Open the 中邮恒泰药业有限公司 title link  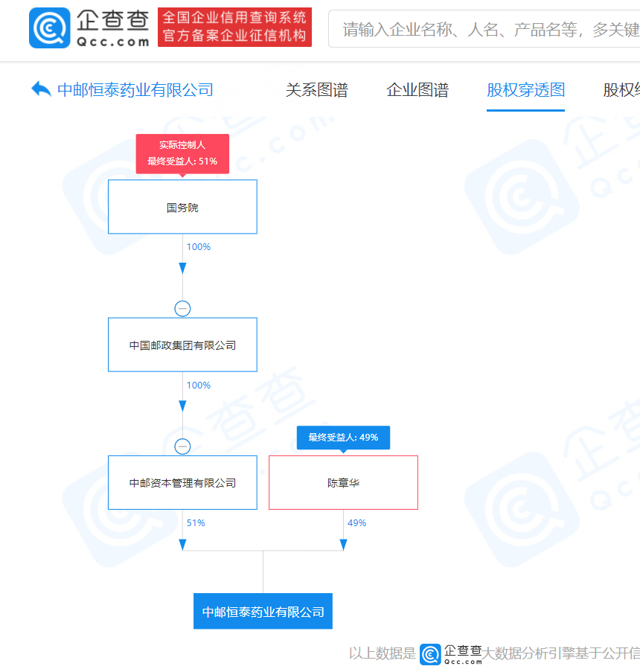(x=135, y=91)
